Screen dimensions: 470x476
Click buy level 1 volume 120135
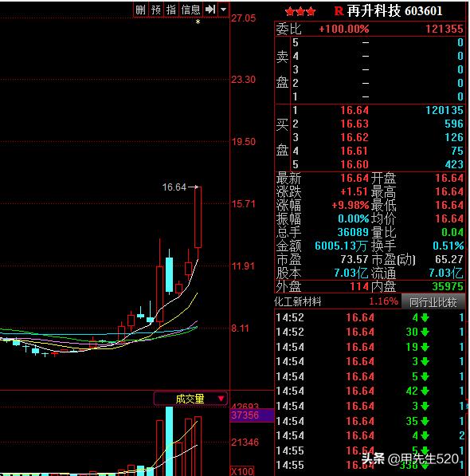click(x=445, y=110)
